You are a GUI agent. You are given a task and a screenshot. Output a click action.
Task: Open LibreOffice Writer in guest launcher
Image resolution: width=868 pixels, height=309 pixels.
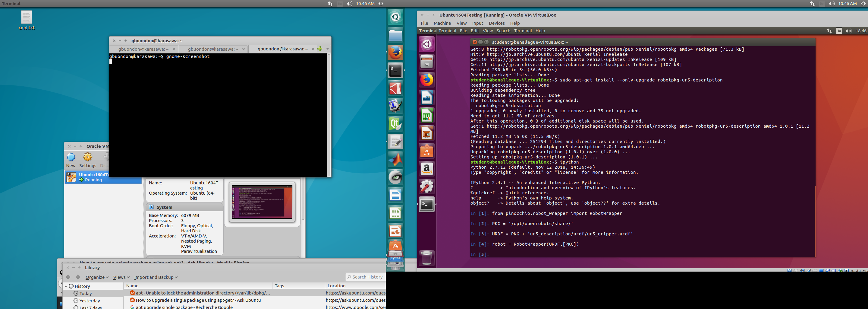(x=426, y=98)
